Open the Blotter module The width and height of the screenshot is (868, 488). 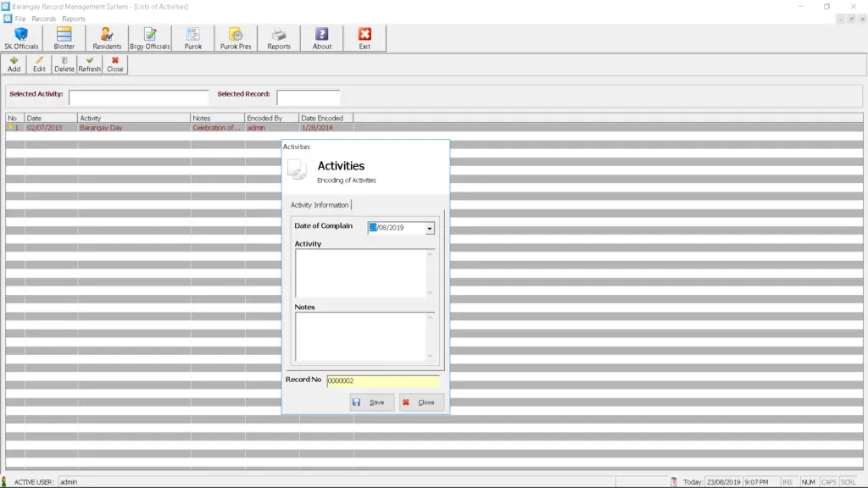point(64,37)
